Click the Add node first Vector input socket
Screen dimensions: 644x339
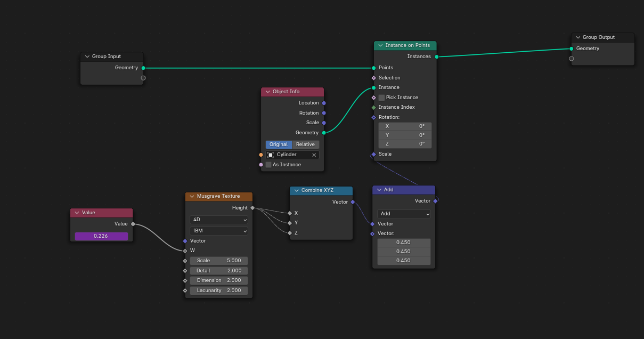coord(372,224)
